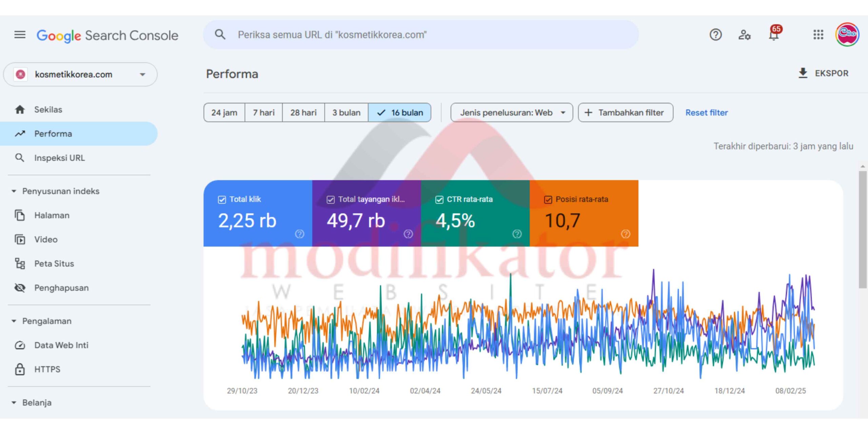The height and width of the screenshot is (434, 868).
Task: Select the 3 bulan date range
Action: coord(346,113)
